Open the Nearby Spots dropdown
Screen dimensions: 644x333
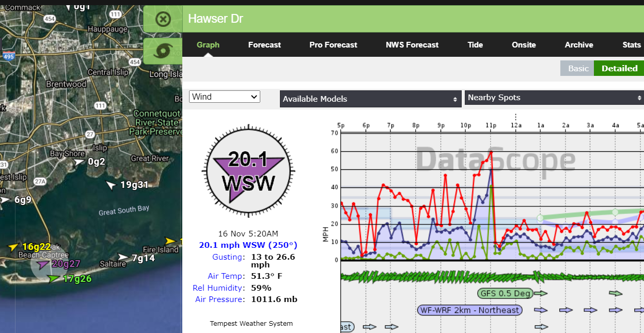point(554,98)
